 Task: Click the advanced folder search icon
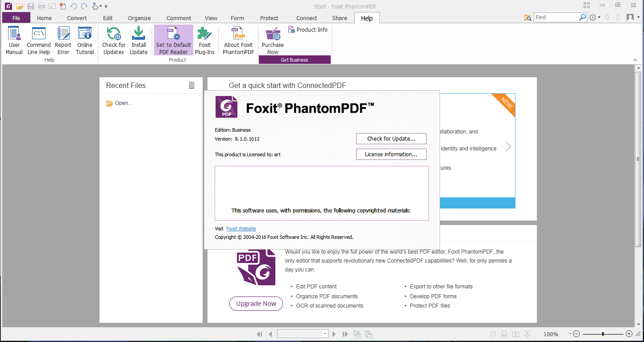(528, 17)
